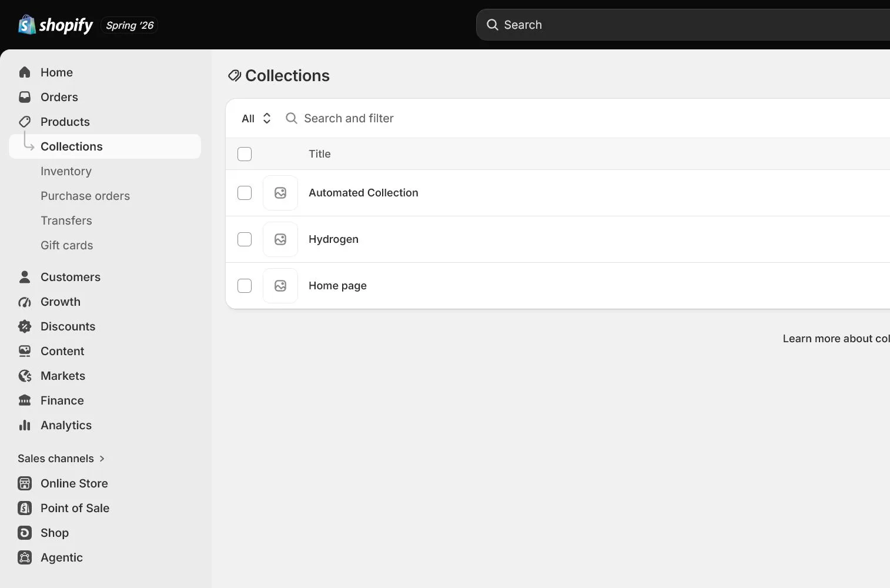This screenshot has width=890, height=588.
Task: Click the Orders inbox icon
Action: [25, 97]
